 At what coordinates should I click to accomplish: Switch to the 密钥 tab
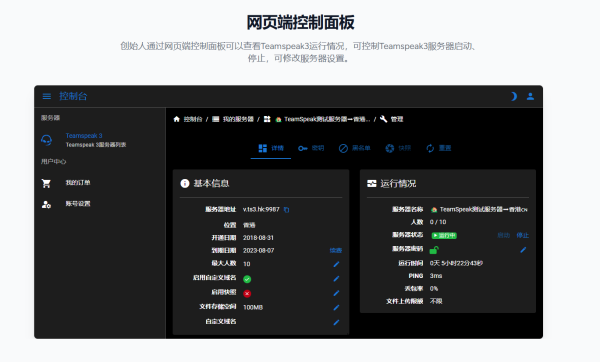(311, 148)
